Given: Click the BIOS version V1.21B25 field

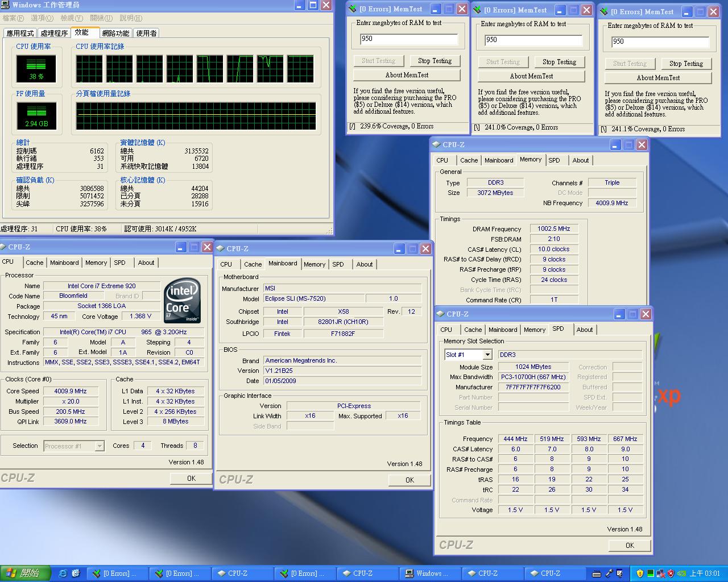Looking at the screenshot, I should 342,371.
